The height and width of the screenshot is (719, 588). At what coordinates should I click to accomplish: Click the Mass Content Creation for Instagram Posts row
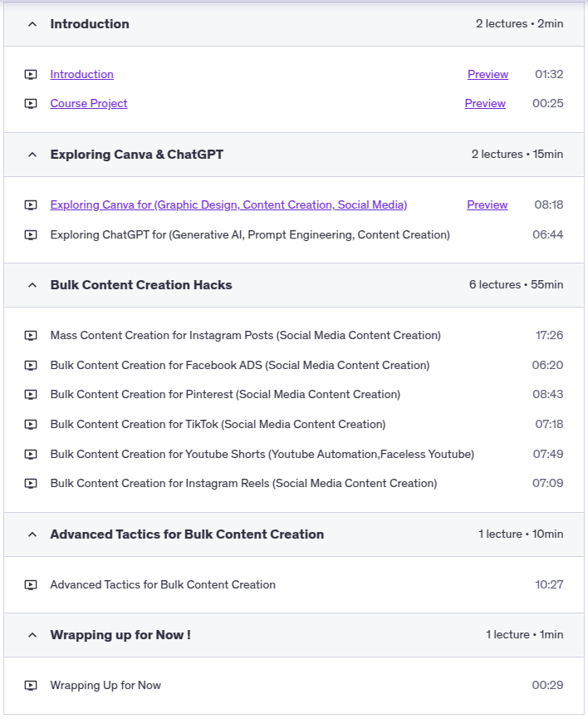pos(245,336)
